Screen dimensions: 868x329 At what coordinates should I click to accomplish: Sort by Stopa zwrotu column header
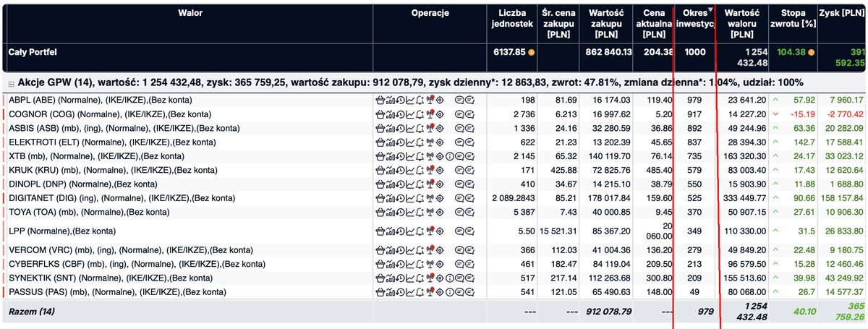point(793,18)
